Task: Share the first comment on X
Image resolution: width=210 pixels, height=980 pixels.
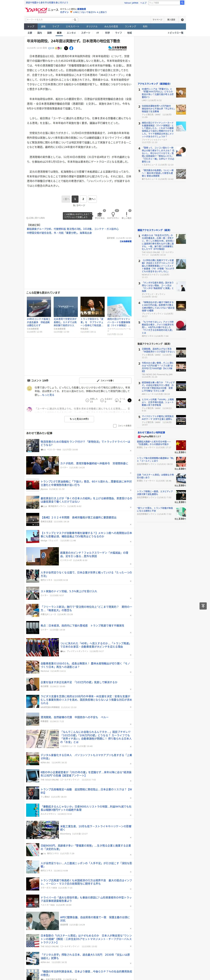Action: pos(130,400)
